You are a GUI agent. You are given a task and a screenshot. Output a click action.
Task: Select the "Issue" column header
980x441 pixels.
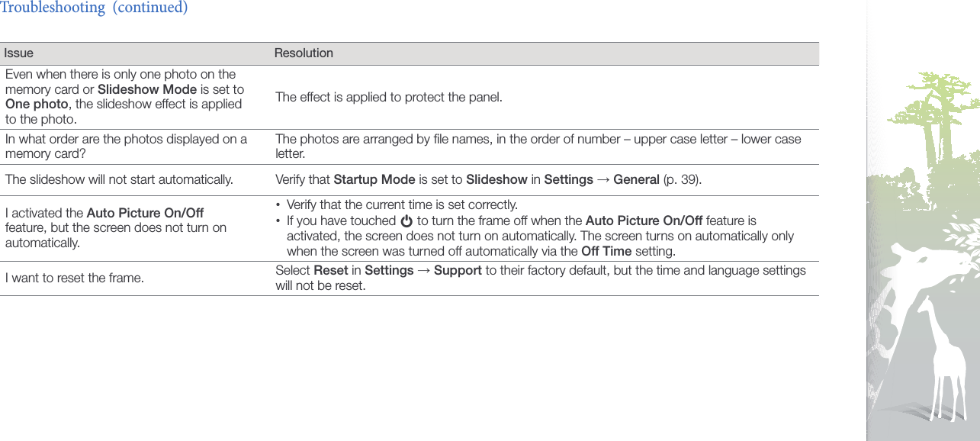[18, 53]
